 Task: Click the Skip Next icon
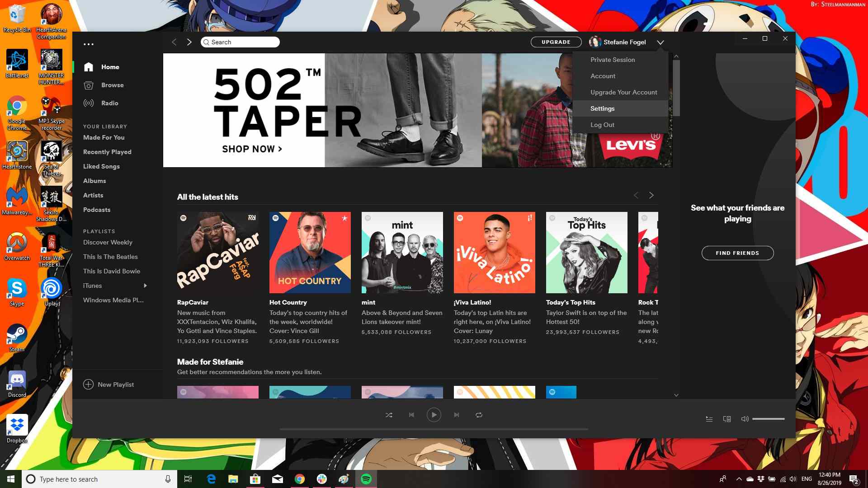tap(457, 415)
